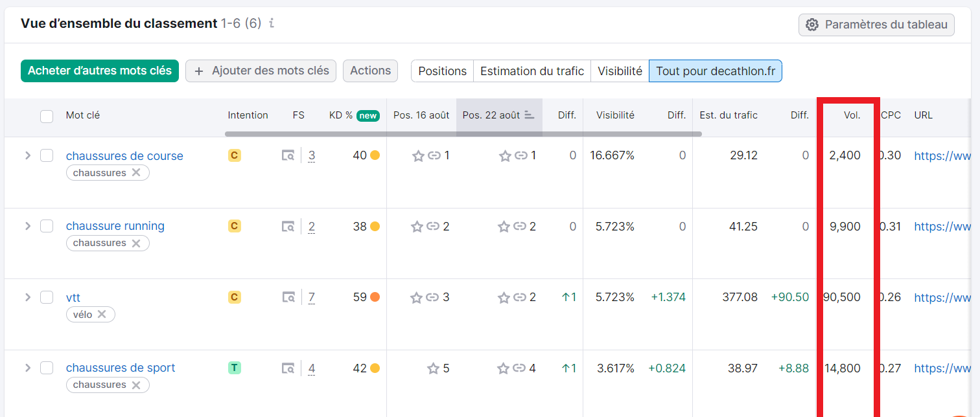Select the chaussure running row checkbox

[47, 226]
